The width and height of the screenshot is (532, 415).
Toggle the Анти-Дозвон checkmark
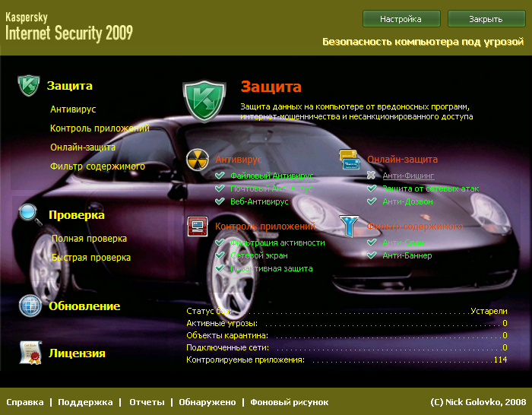point(372,201)
